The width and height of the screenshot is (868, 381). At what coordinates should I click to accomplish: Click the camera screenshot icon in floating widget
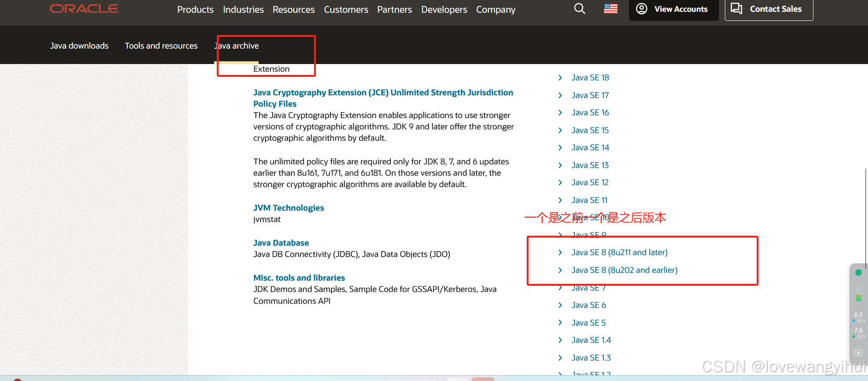coord(858,352)
